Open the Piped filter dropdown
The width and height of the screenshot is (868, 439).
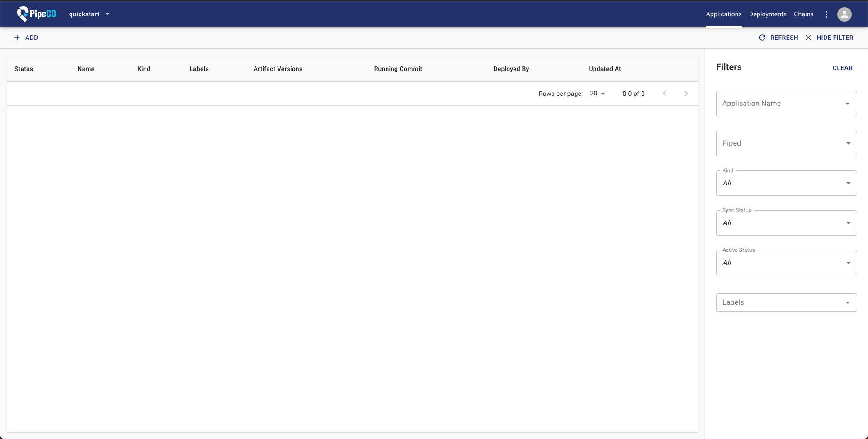[786, 143]
